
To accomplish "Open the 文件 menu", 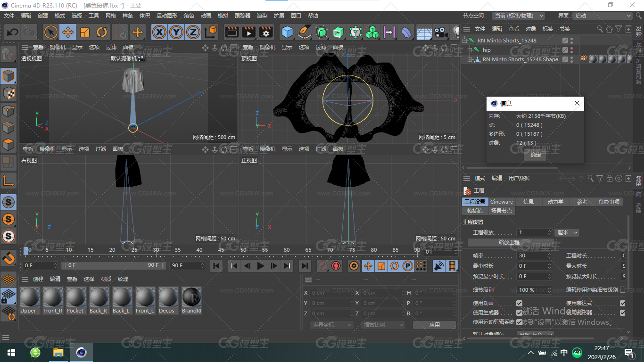I will [9, 16].
